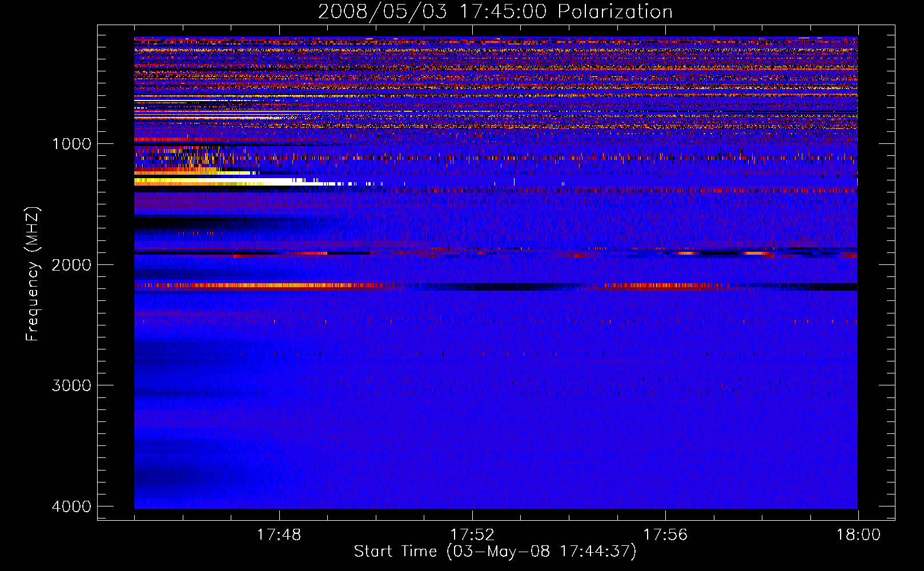This screenshot has width=924, height=571.
Task: Click the plot title '2008/05/03 17:45:00 Polarization'
Action: point(495,12)
